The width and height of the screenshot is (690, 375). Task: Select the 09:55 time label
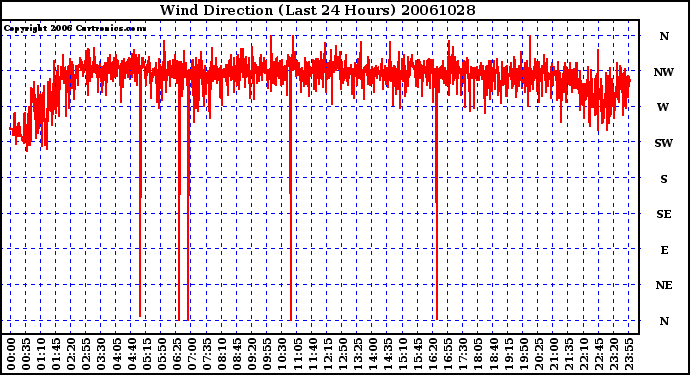coord(267,354)
